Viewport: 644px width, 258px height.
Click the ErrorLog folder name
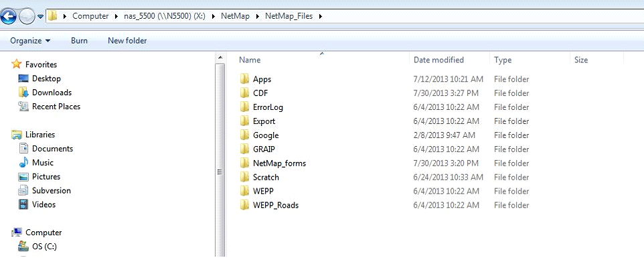click(268, 108)
